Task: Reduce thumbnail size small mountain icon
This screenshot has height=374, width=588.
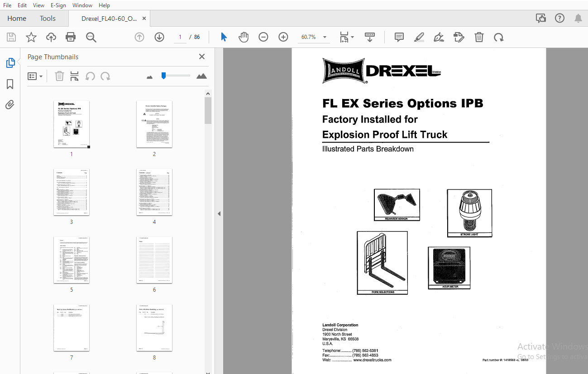Action: pyautogui.click(x=150, y=77)
